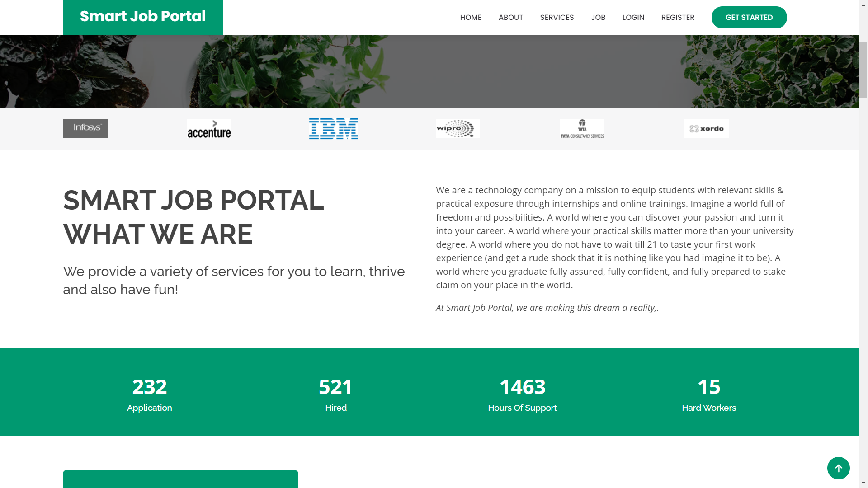Open the Wipro partner logo

click(x=458, y=128)
